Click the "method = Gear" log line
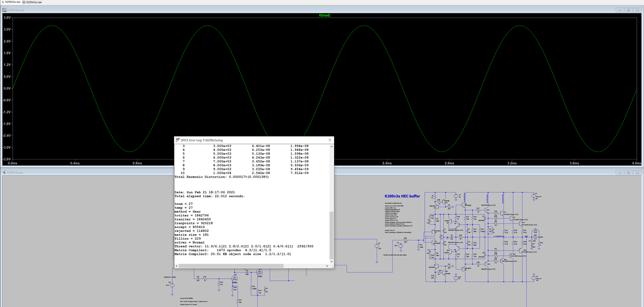The image size is (644, 307). (187, 211)
